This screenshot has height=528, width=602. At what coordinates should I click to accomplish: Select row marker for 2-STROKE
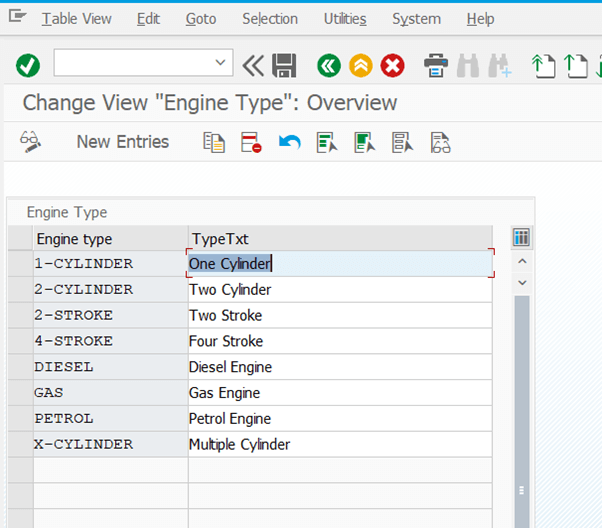coord(20,315)
